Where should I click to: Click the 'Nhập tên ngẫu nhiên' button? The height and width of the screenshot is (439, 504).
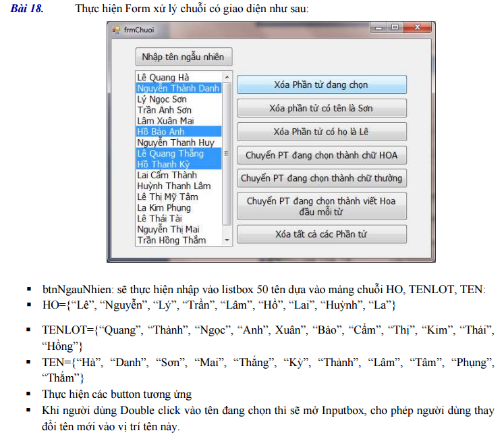182,57
